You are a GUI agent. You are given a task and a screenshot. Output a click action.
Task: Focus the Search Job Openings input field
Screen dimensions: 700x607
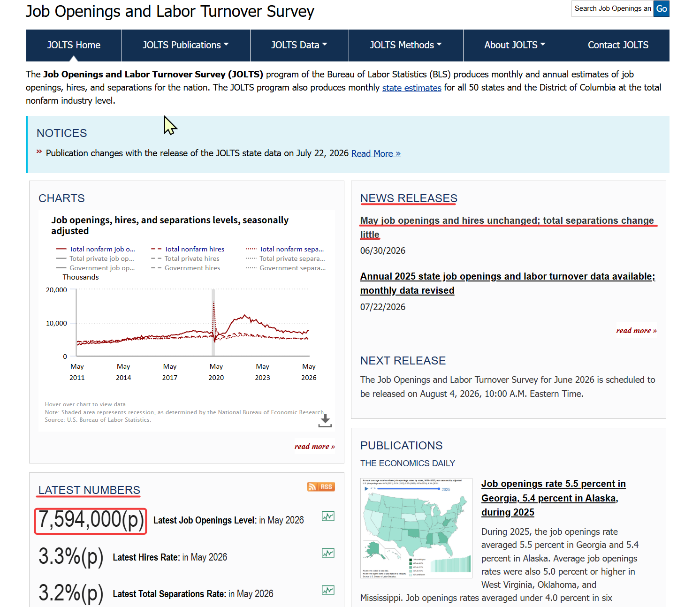(x=612, y=8)
